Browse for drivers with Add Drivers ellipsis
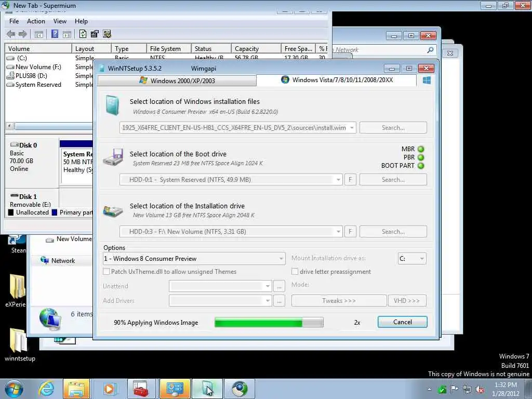The height and width of the screenshot is (399, 532). (279, 301)
